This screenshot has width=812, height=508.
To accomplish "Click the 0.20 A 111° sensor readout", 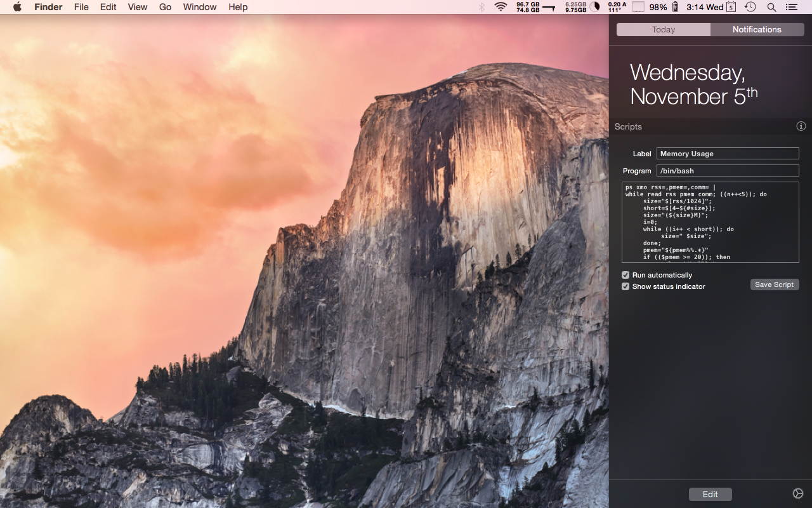I will pyautogui.click(x=617, y=7).
